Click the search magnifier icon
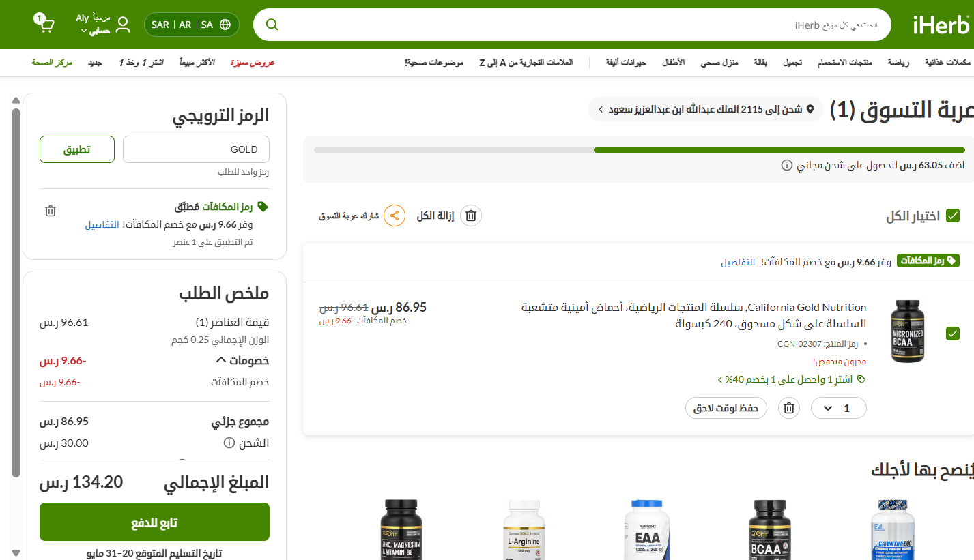This screenshot has width=974, height=560. click(272, 25)
